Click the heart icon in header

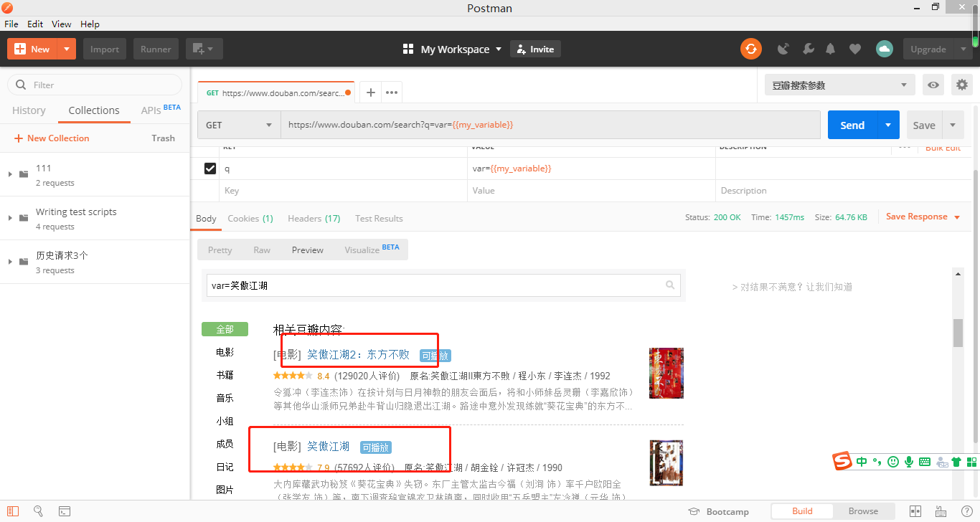click(854, 49)
